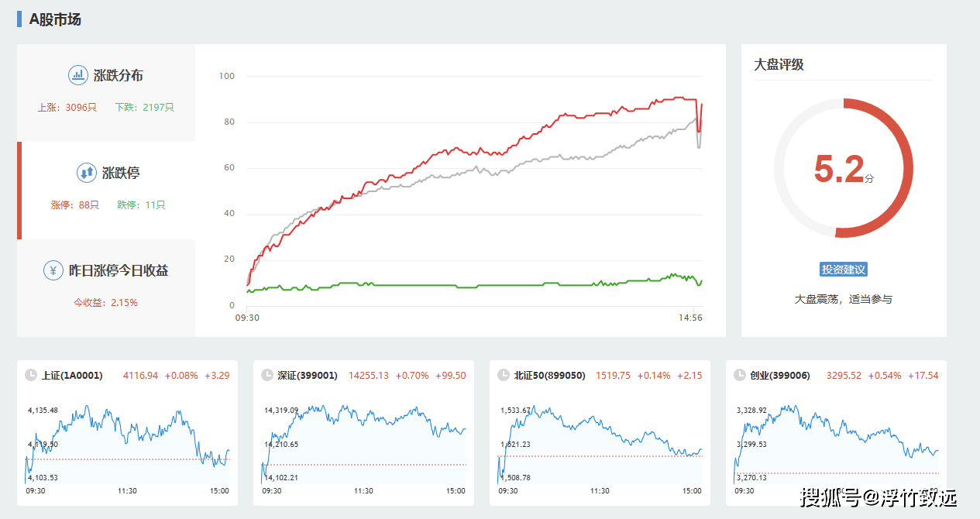Viewport: 980px width, 519px height.
Task: Click the bar chart icon beside 涨跌分布
Action: (x=77, y=75)
